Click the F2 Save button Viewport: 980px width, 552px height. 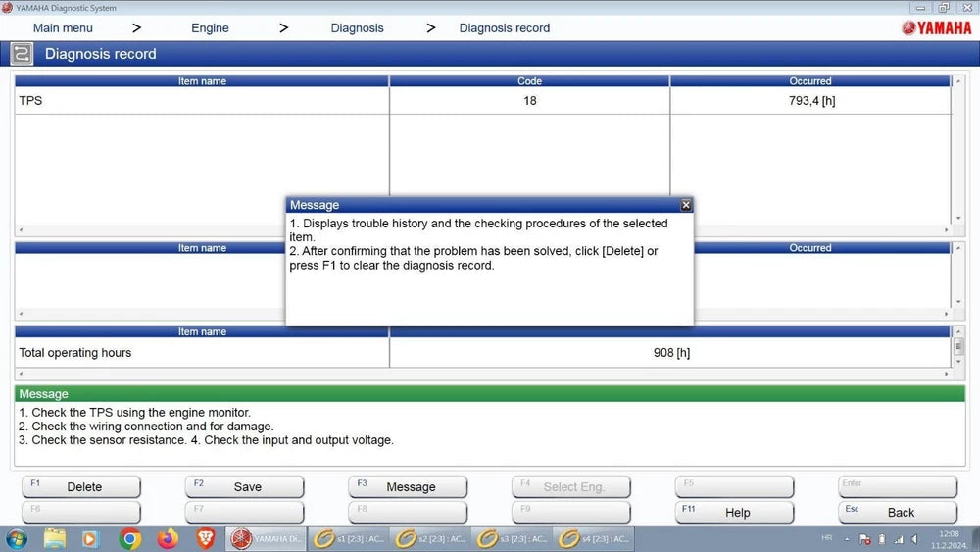(x=244, y=486)
